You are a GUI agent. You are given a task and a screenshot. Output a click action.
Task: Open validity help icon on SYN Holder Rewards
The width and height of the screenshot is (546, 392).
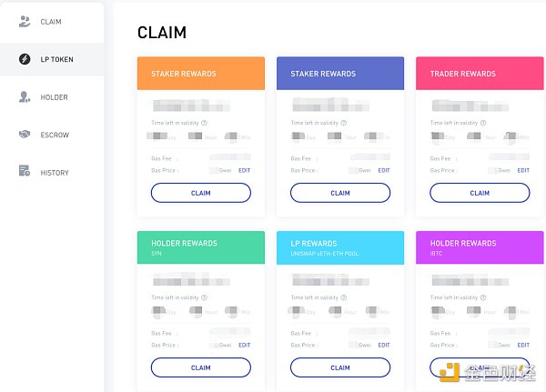point(205,297)
